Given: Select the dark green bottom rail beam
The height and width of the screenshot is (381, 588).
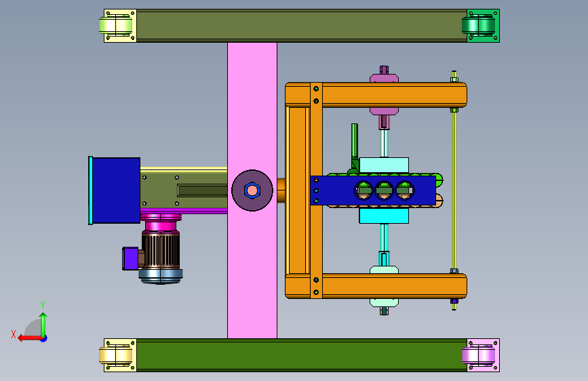Looking at the screenshot, I should 302,355.
